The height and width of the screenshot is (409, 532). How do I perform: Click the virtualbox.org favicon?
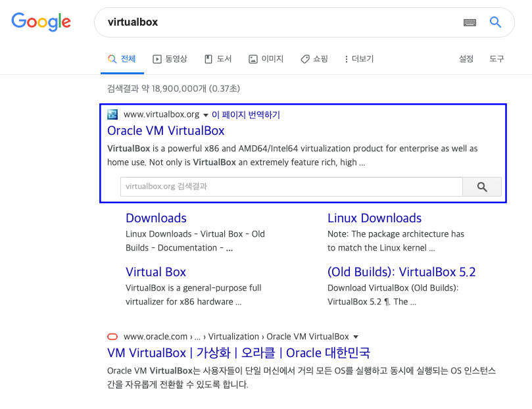click(112, 114)
